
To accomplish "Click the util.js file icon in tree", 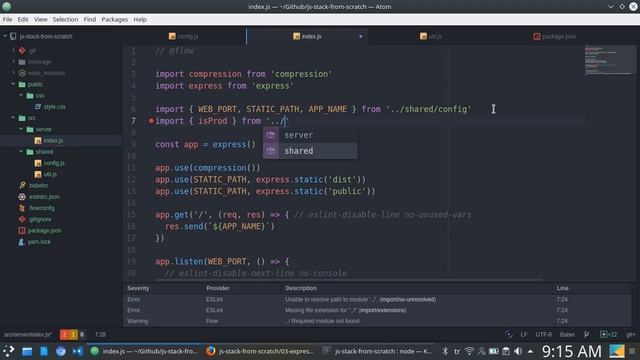I will click(x=38, y=174).
